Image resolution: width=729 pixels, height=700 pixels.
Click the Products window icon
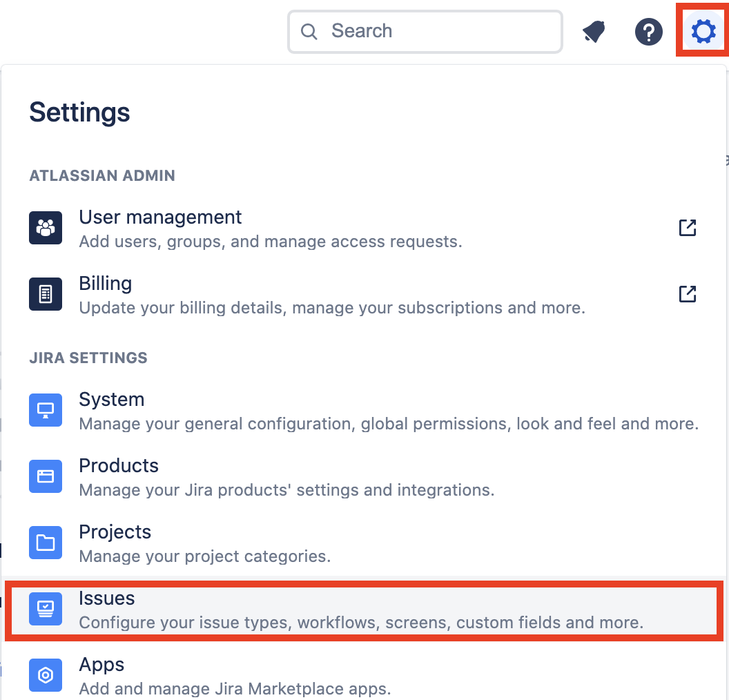pos(46,476)
